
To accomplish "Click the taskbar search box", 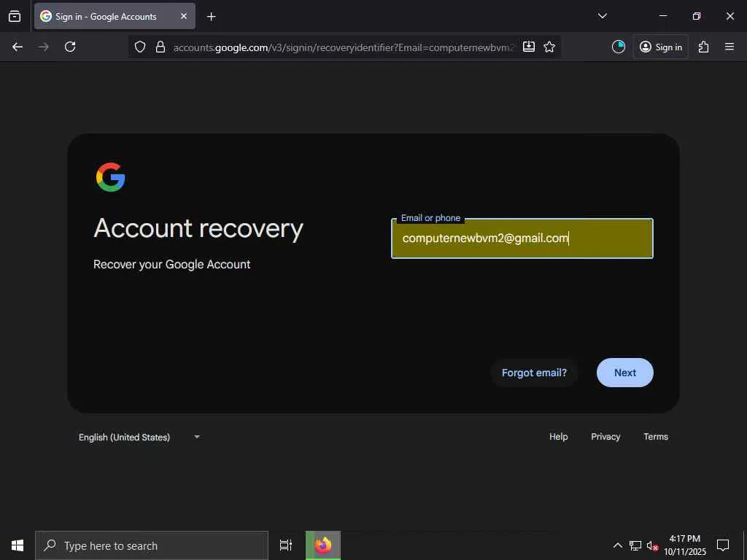I will 152,545.
